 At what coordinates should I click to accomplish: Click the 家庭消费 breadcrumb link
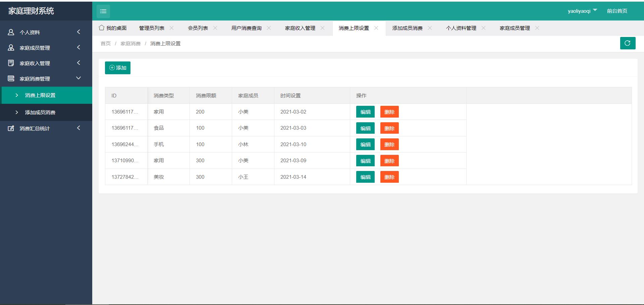pos(130,43)
